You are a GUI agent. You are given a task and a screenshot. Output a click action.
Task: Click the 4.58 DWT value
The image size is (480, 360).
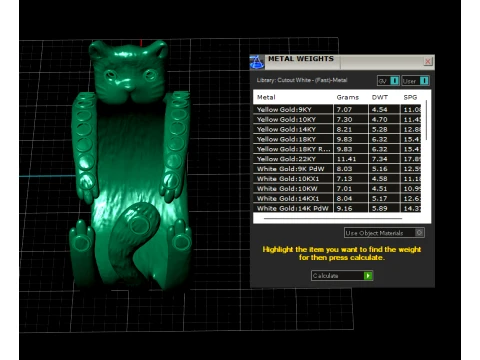380,179
